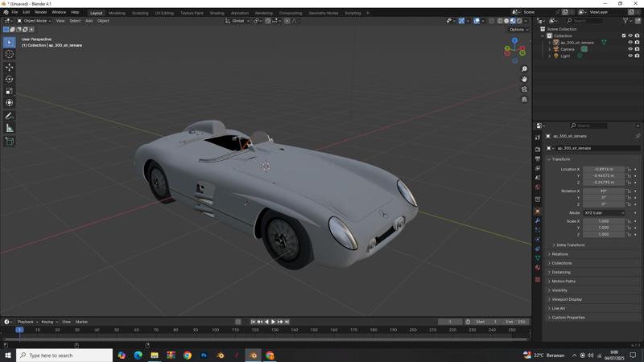The width and height of the screenshot is (644, 362).
Task: Click the pin icon in properties header
Action: (638, 136)
